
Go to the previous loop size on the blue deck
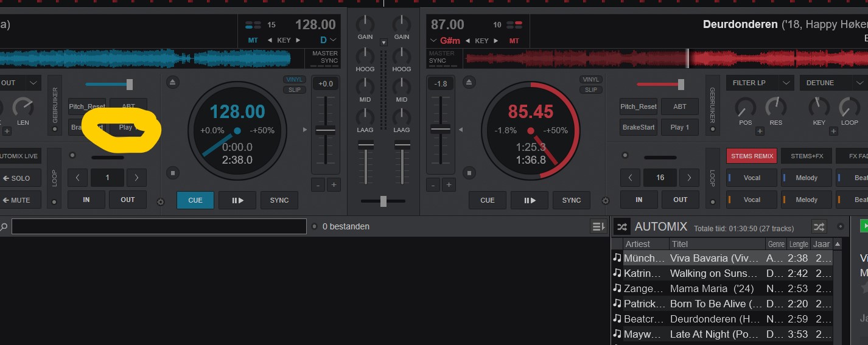click(77, 178)
